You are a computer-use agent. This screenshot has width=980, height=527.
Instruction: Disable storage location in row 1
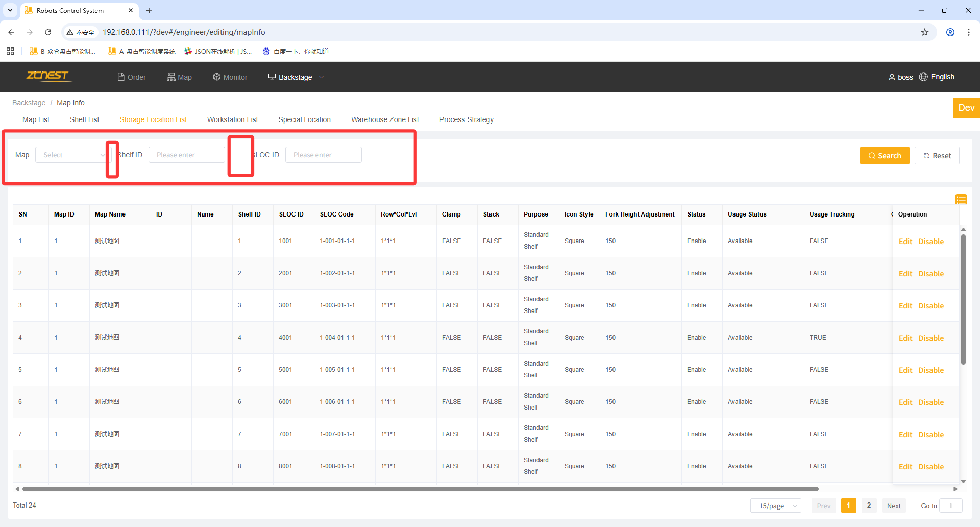(931, 242)
